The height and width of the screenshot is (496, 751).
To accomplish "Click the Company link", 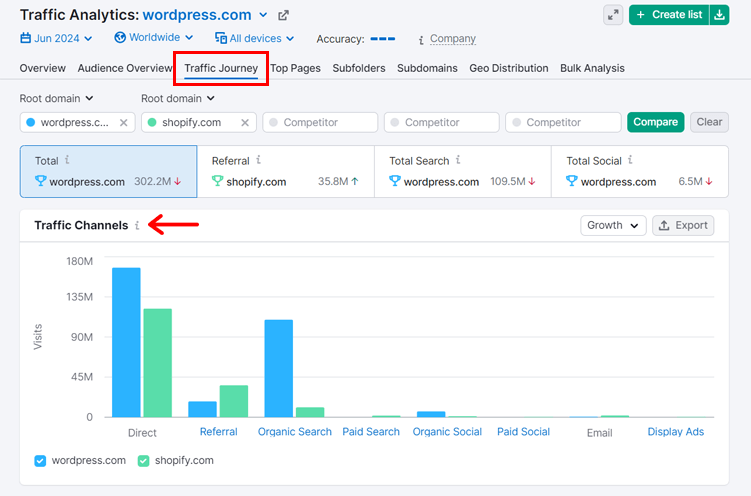I will tap(453, 38).
